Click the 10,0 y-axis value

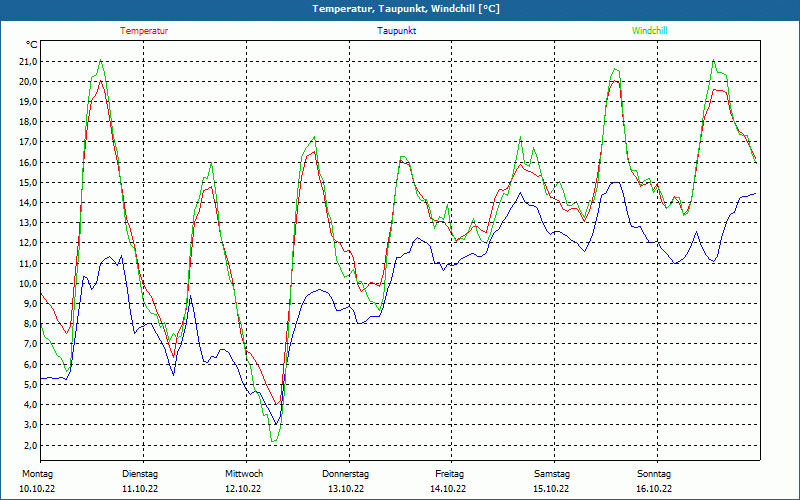click(x=28, y=284)
